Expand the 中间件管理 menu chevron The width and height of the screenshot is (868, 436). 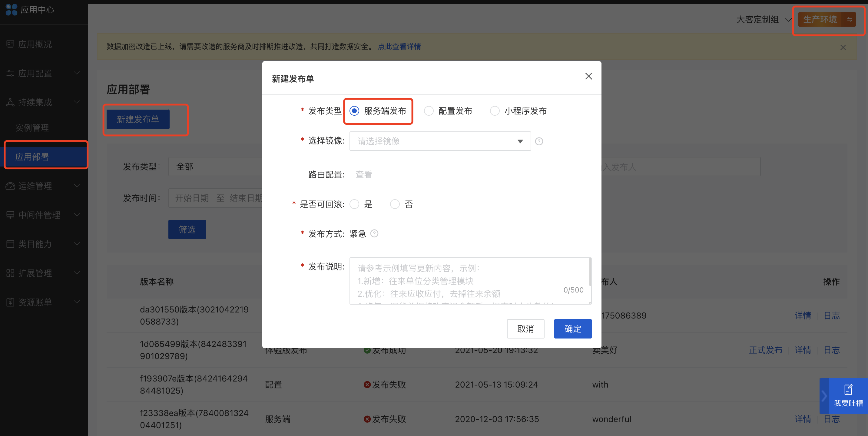point(77,215)
